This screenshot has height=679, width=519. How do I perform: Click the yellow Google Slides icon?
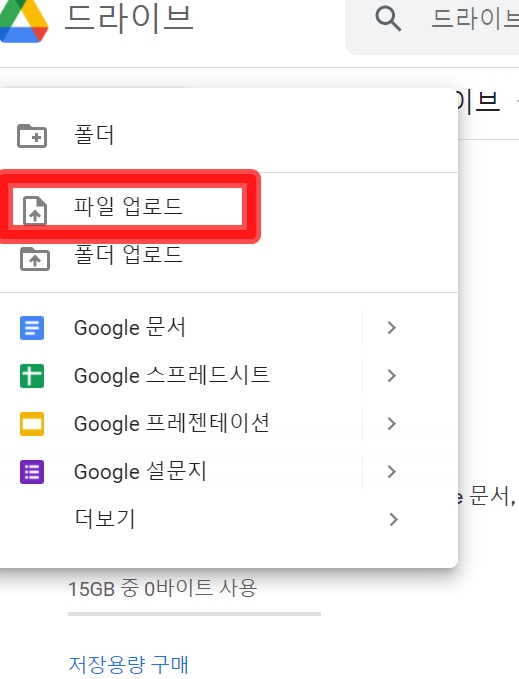32,424
